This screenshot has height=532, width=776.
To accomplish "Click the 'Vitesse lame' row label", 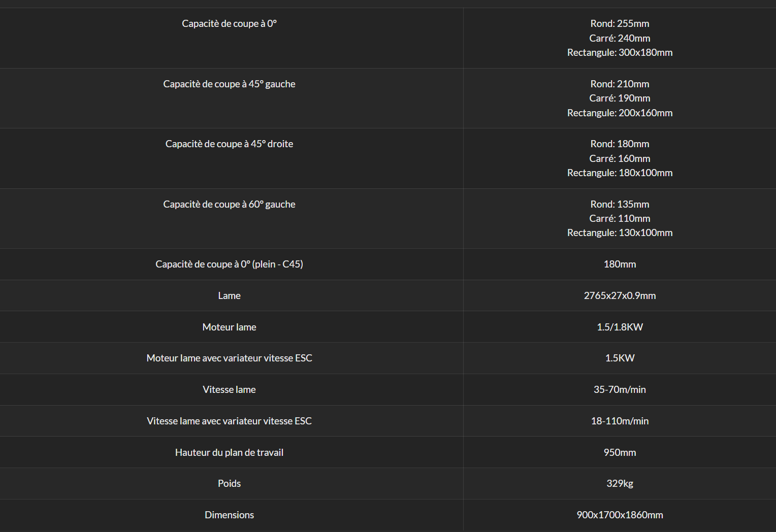I will click(x=229, y=389).
